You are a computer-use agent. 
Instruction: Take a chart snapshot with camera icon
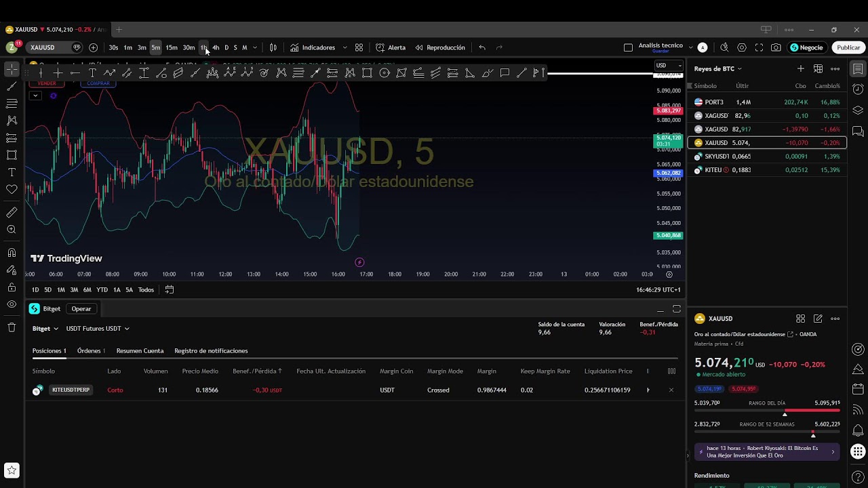[776, 47]
